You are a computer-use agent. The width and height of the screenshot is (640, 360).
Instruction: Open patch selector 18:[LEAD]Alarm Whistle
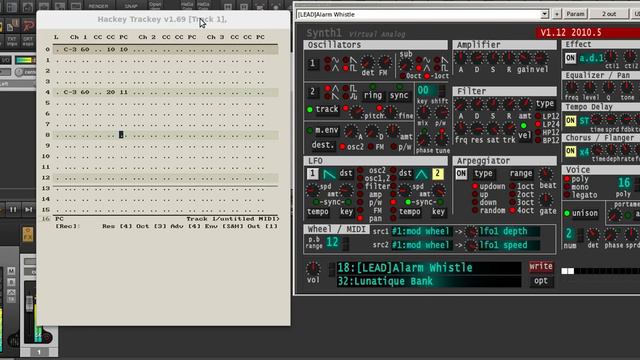tap(429, 268)
